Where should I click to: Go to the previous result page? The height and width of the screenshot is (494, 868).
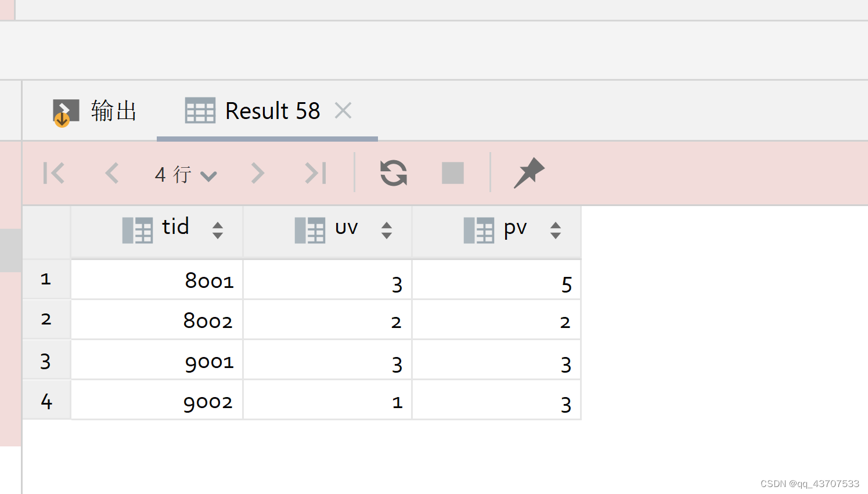pos(111,172)
